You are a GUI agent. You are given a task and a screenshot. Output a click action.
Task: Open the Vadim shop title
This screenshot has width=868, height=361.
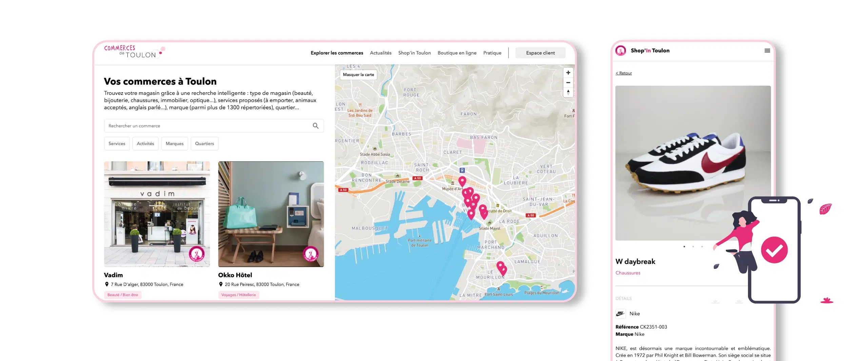tap(113, 275)
